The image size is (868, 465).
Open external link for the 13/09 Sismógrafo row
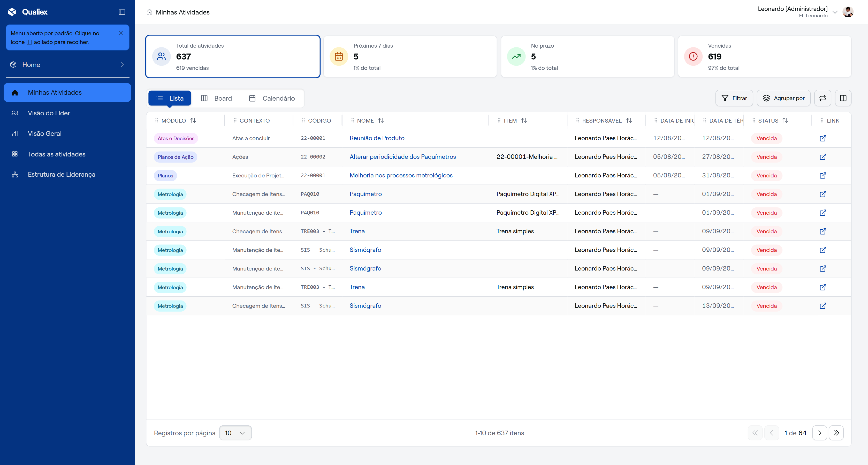823,306
